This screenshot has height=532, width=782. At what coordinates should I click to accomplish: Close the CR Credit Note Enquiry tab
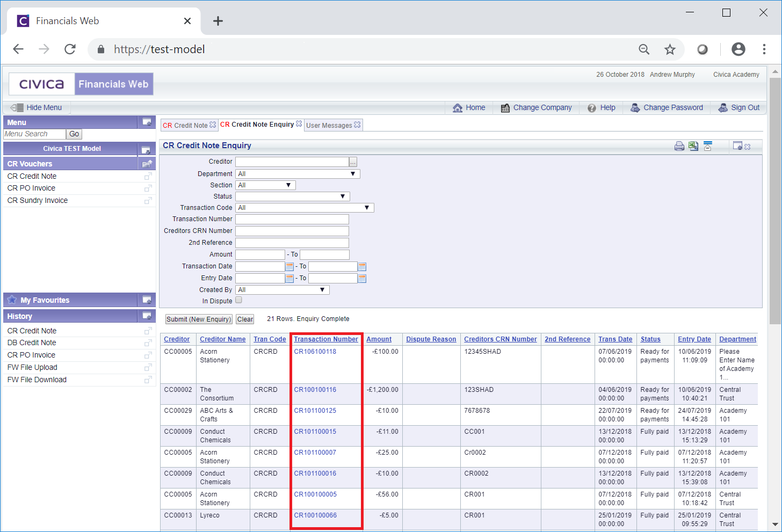299,123
